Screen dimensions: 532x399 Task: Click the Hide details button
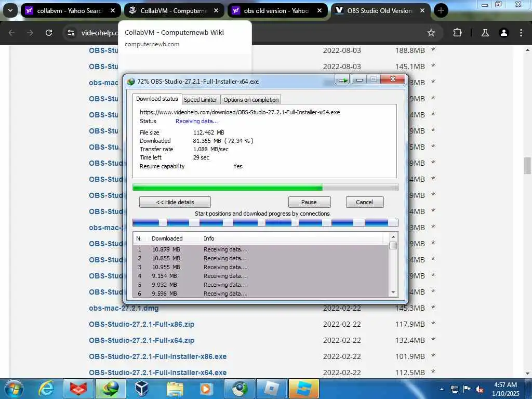pos(175,202)
